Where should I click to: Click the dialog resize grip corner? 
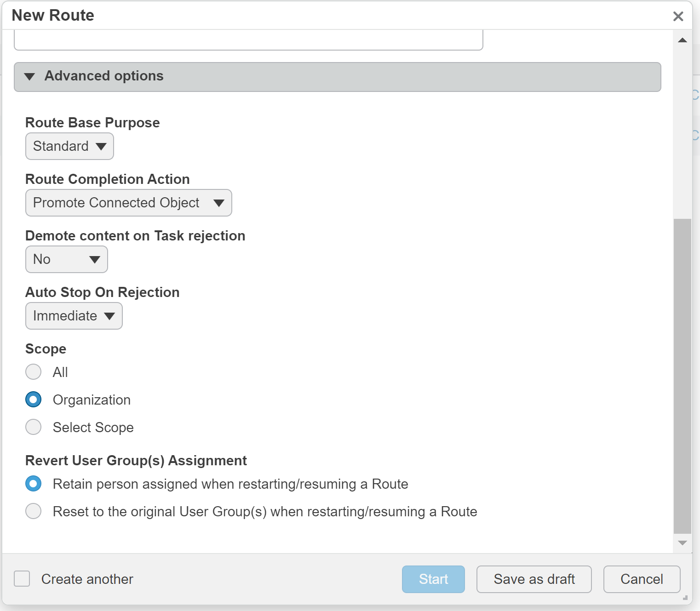[x=685, y=598]
